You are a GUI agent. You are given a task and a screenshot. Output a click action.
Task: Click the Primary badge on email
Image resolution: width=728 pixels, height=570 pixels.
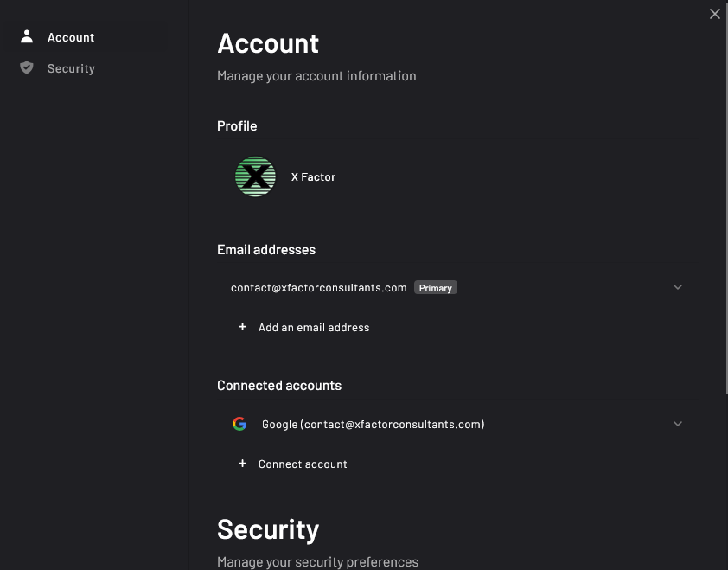pos(436,288)
